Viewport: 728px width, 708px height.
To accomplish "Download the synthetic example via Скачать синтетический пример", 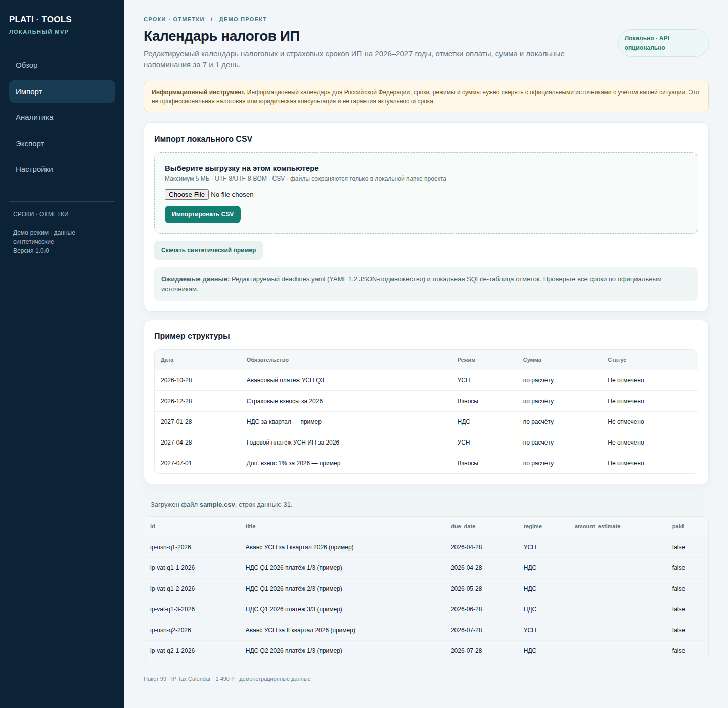I will click(x=208, y=250).
